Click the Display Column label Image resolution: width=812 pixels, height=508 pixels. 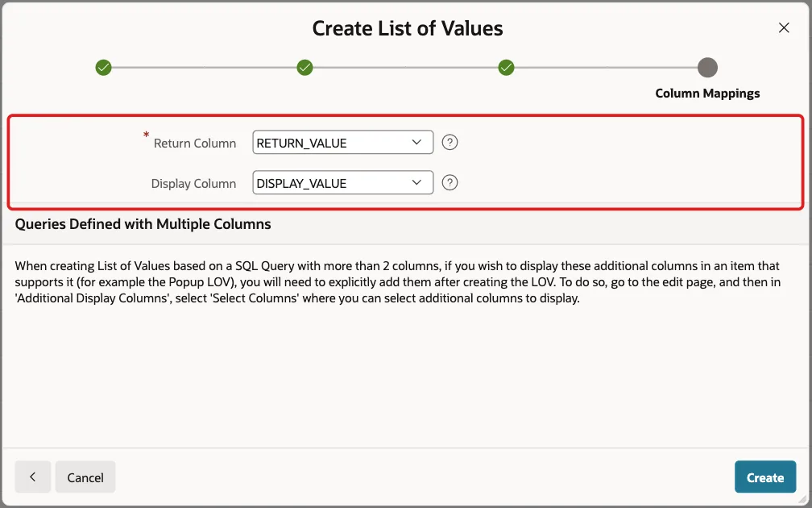coord(193,184)
